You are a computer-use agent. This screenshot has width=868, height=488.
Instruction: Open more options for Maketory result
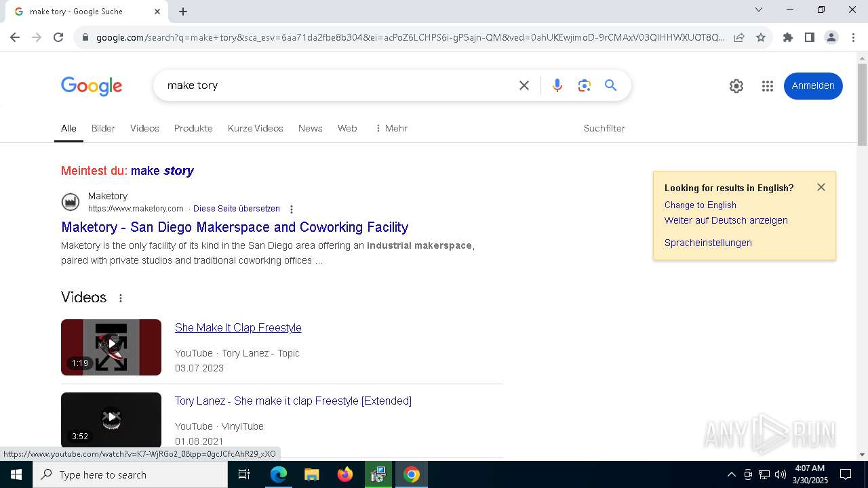point(292,209)
